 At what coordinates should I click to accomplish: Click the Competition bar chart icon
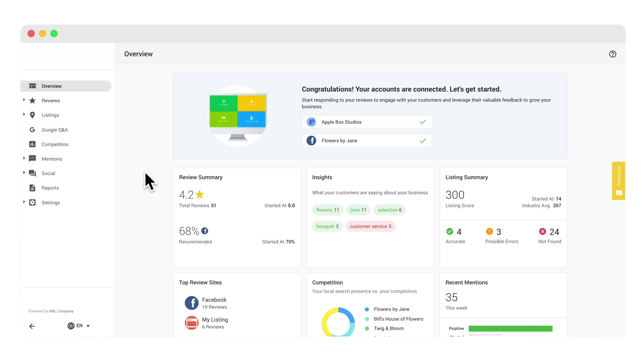32,144
